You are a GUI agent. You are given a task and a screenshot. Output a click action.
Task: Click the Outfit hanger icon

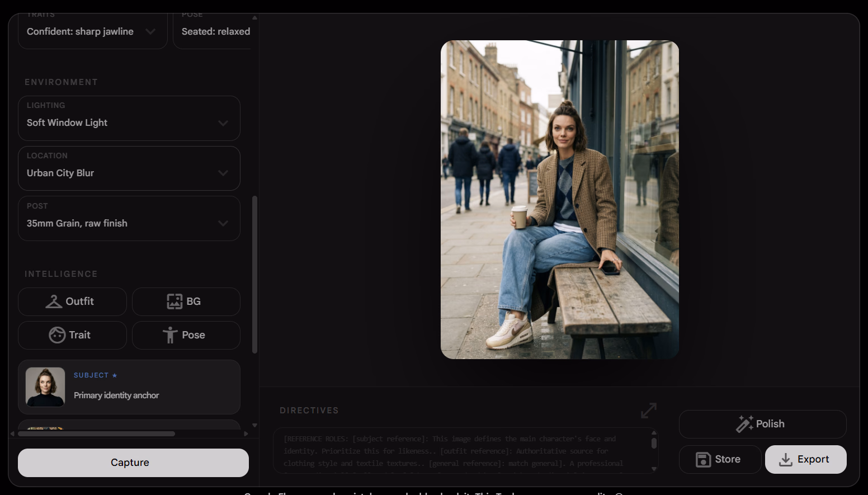click(x=54, y=301)
